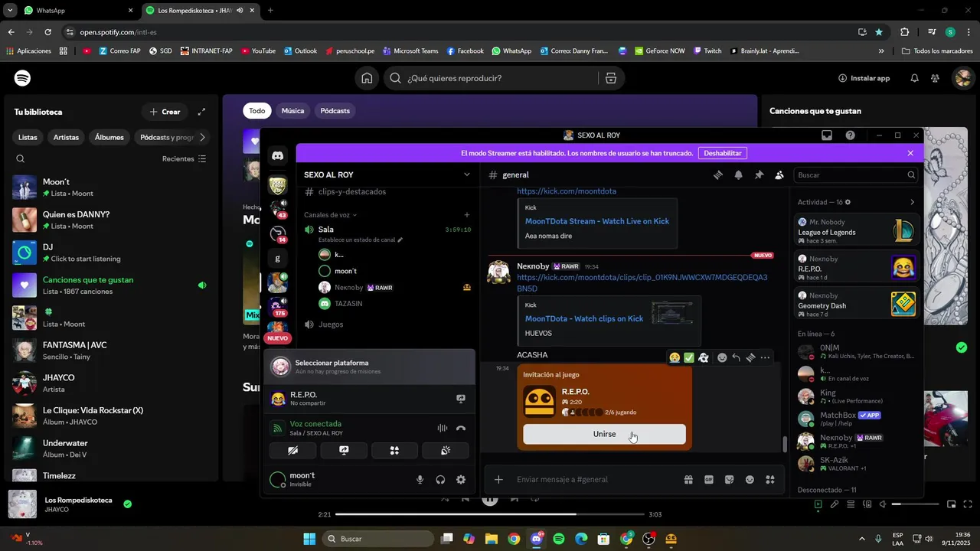Start an activity in voice panel
980x551 pixels.
pos(394,451)
